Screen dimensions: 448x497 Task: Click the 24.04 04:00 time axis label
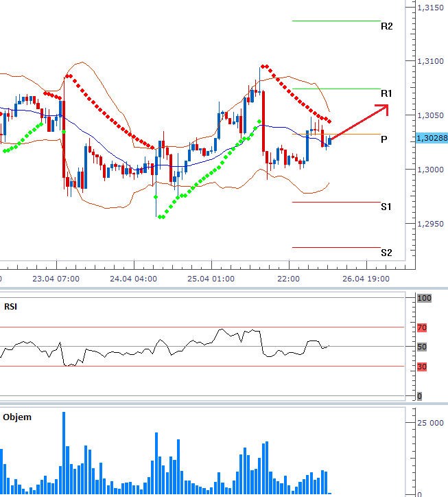[x=133, y=279]
